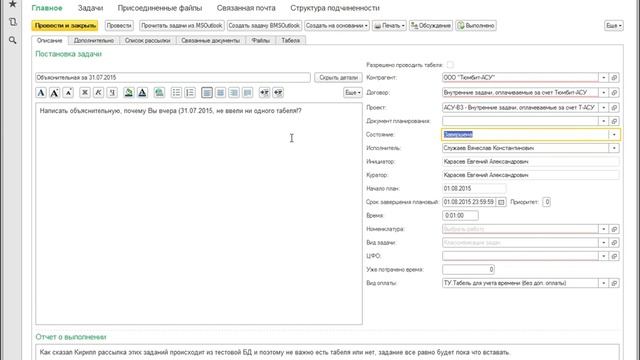Expand Номенклатура dropdown list
Image resolution: width=640 pixels, height=360 pixels.
point(604,229)
